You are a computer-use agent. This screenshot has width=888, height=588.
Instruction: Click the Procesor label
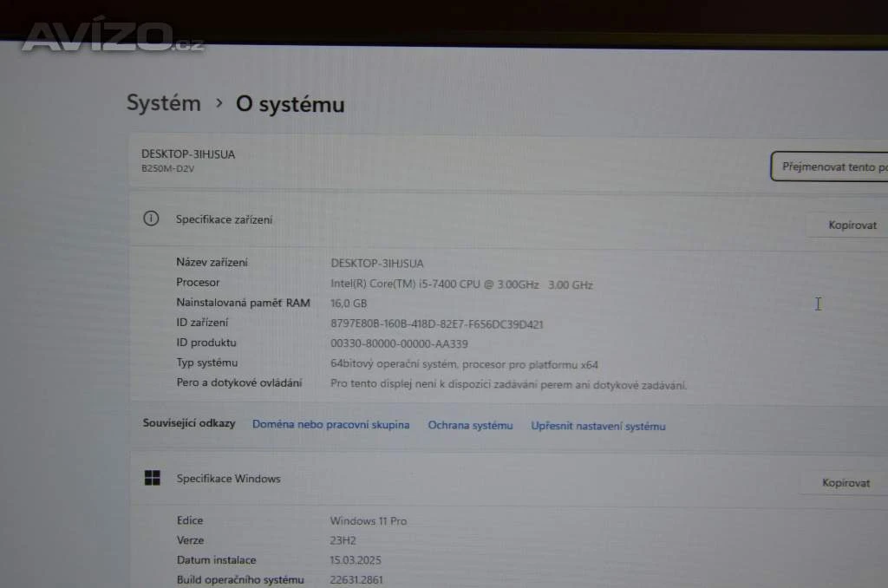198,282
